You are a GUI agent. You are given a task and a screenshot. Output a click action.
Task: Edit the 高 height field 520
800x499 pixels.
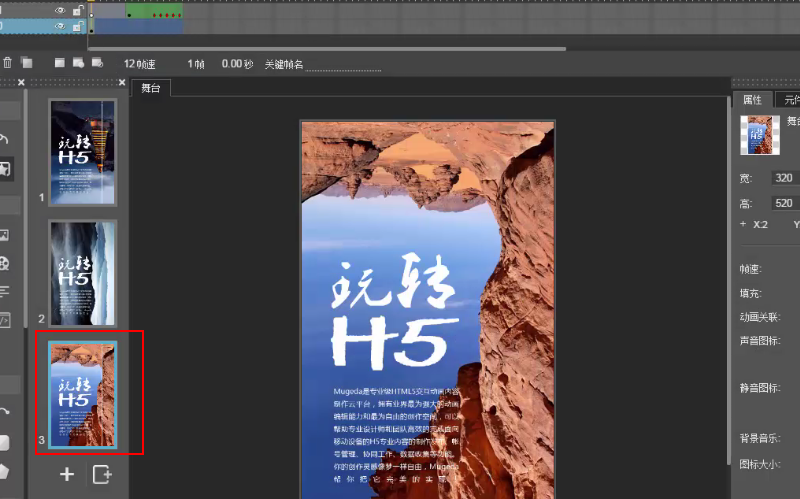pyautogui.click(x=785, y=203)
